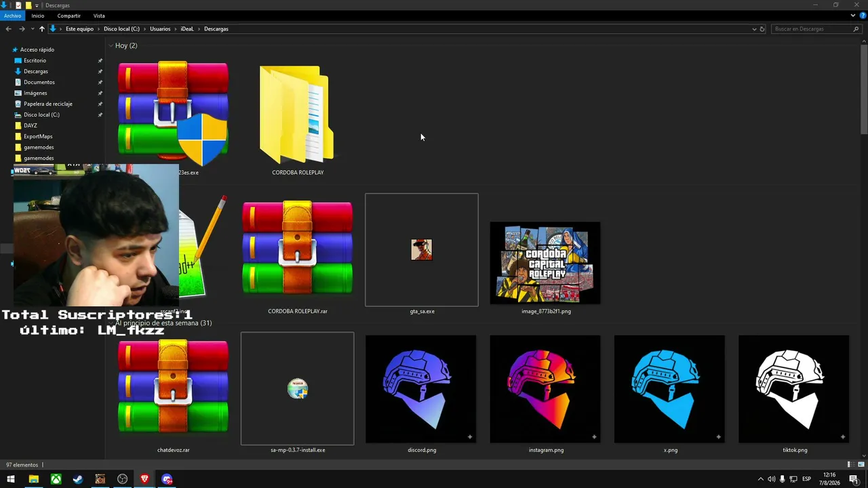Screen dimensions: 868x488
Task: Collapse the 'Hoy (2)' group
Action: [111, 45]
